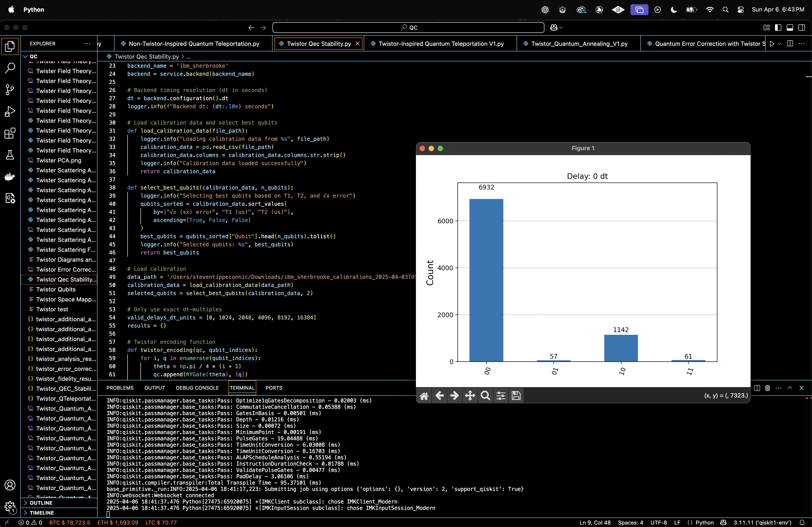Toggle the bottom panel visibility

[790, 28]
